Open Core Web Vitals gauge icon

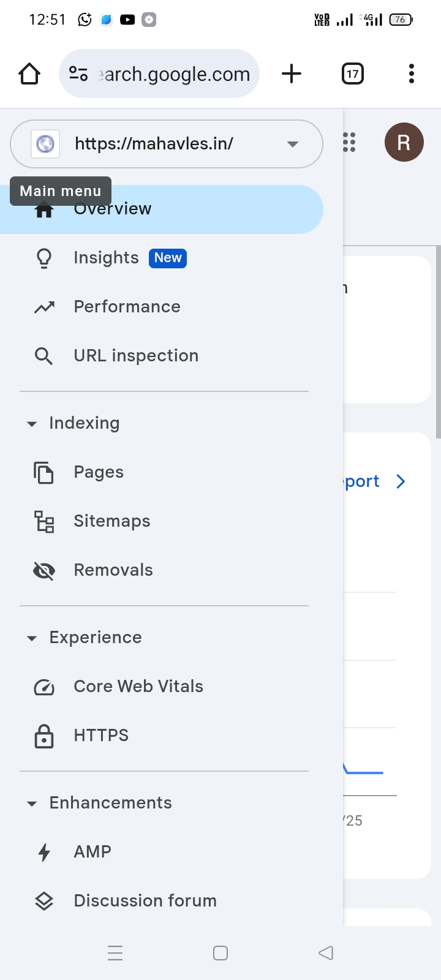click(44, 687)
